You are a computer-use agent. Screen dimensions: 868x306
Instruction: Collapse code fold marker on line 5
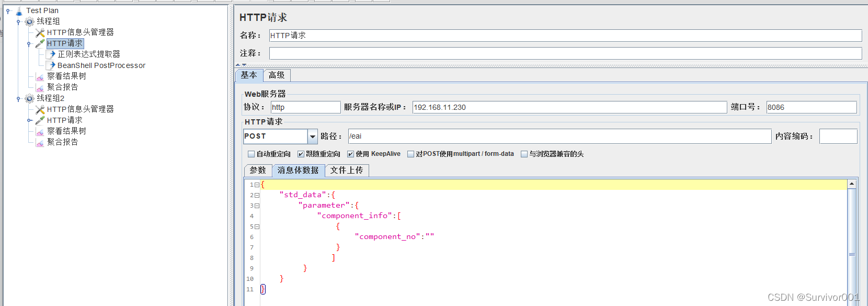tap(257, 226)
